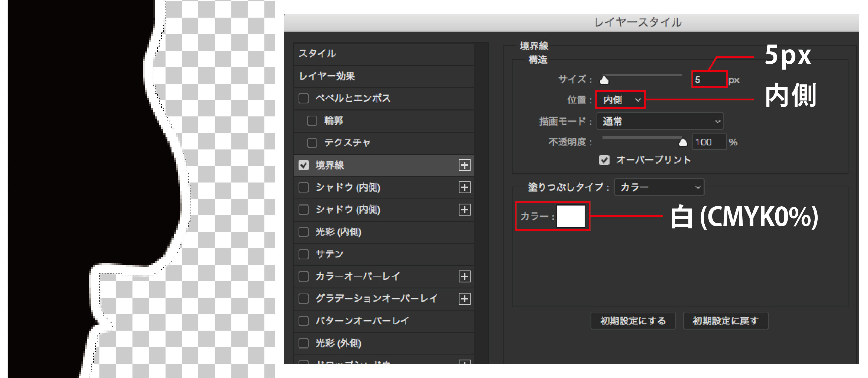
Task: Select スタイル in the left list
Action: coord(384,54)
